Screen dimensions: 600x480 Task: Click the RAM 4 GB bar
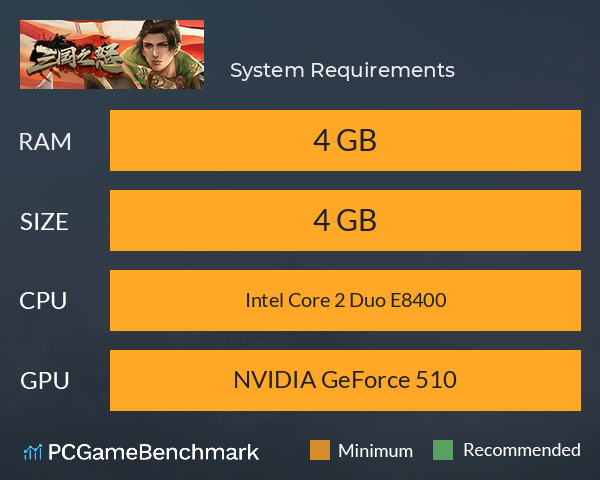click(345, 140)
